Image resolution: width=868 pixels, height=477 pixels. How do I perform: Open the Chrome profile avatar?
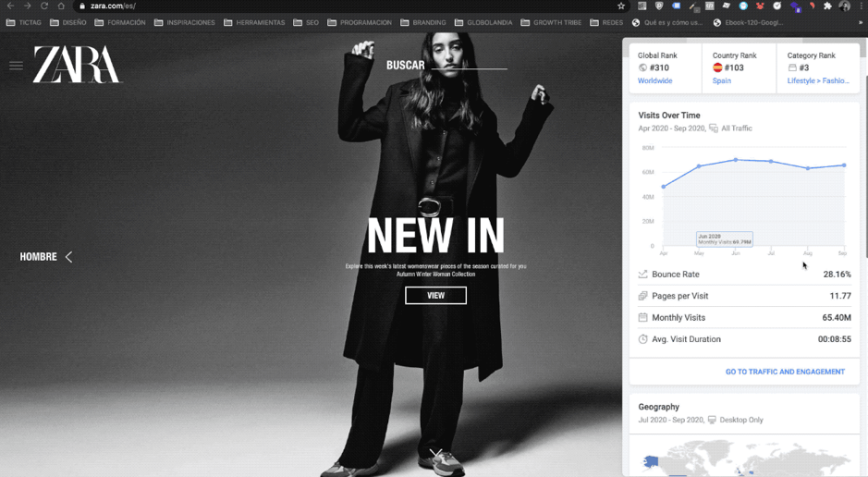[844, 6]
